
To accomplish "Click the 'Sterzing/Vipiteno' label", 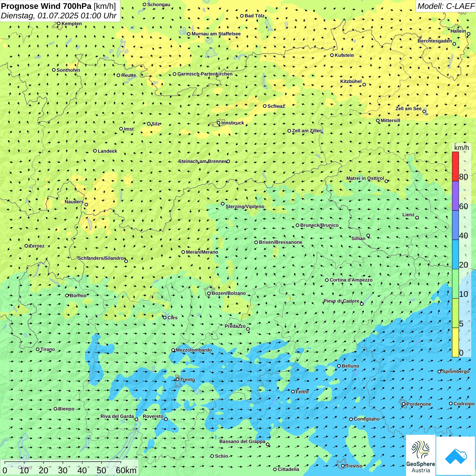I will 245,206.
